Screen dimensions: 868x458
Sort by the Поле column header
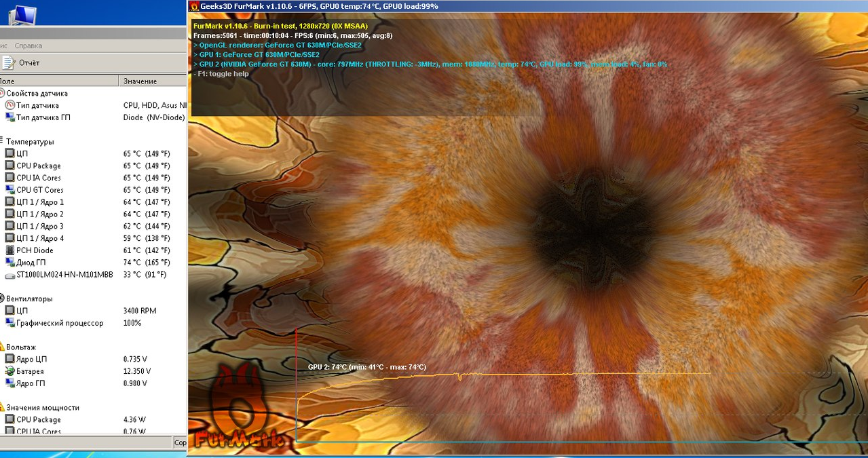[x=59, y=81]
